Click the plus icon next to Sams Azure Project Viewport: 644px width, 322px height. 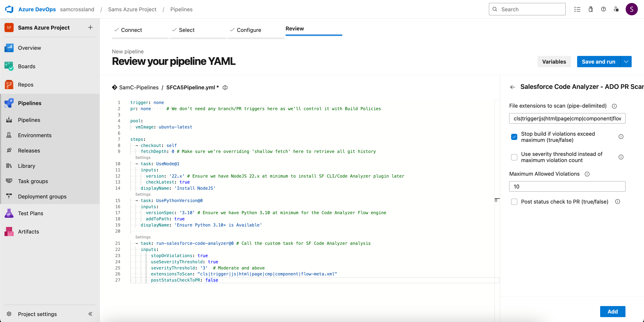point(91,27)
